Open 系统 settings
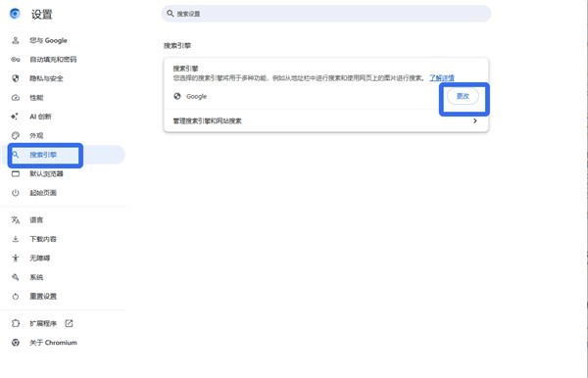This screenshot has height=378, width=588. 36,277
